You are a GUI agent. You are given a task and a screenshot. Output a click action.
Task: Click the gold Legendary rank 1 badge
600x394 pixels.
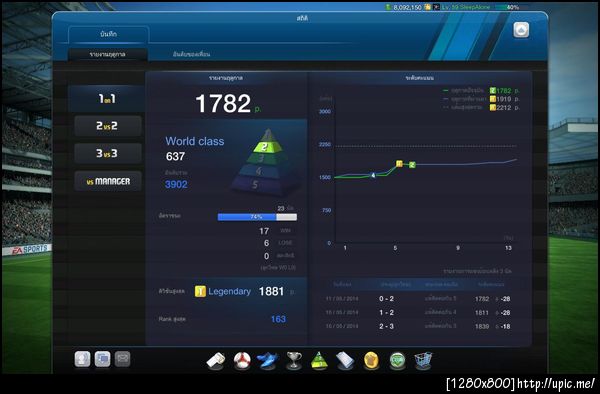pyautogui.click(x=200, y=291)
